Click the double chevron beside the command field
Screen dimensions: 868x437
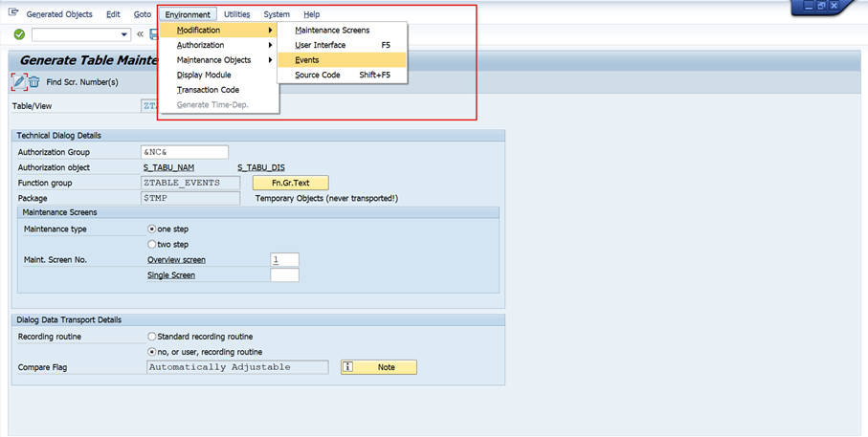[x=140, y=34]
